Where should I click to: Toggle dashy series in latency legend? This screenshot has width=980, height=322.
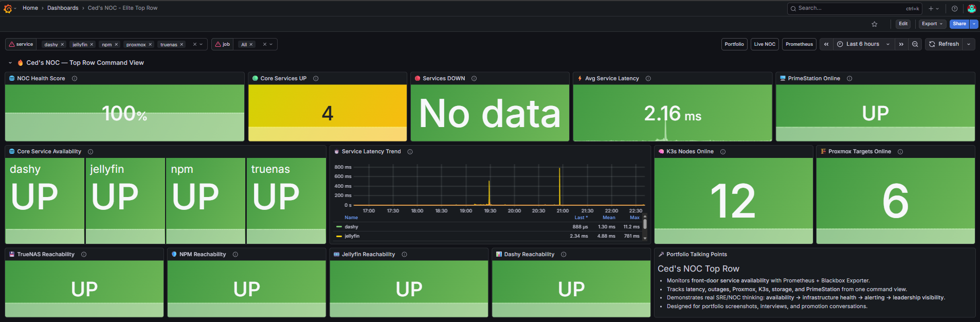[x=352, y=227]
